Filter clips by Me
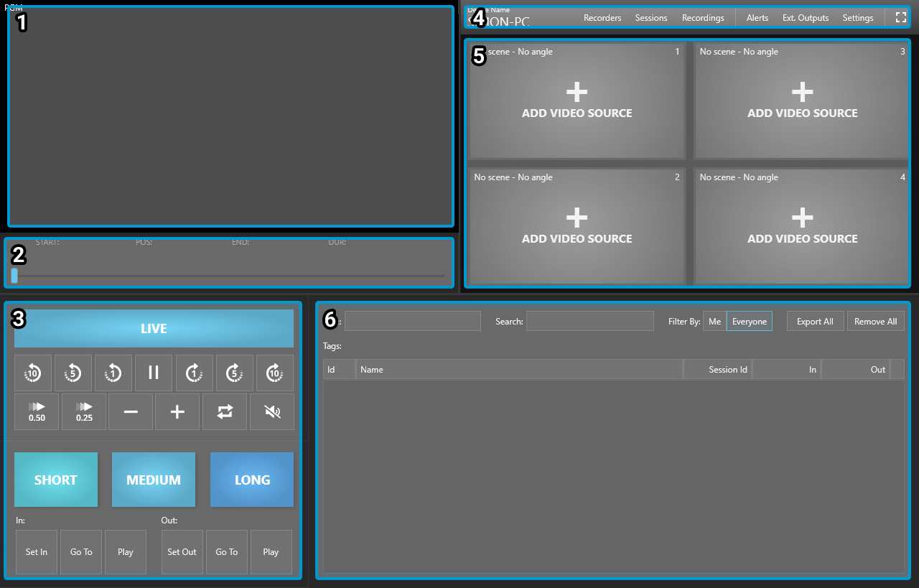 click(x=714, y=322)
